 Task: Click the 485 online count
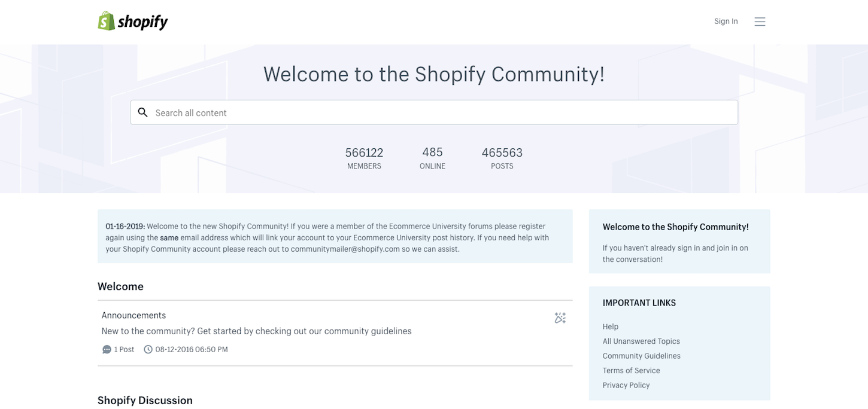point(432,152)
